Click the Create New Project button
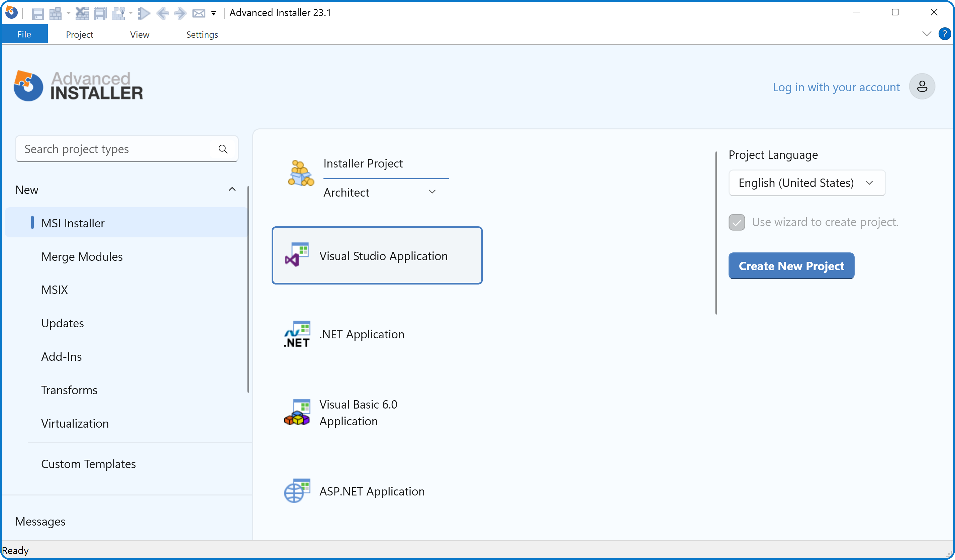 791,266
